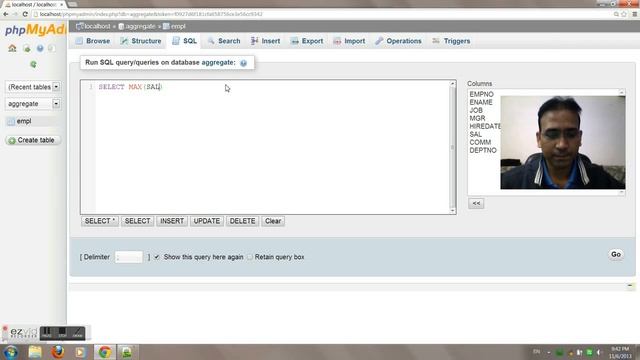
Task: Click aggregate database in the breadcrumb
Action: click(140, 26)
